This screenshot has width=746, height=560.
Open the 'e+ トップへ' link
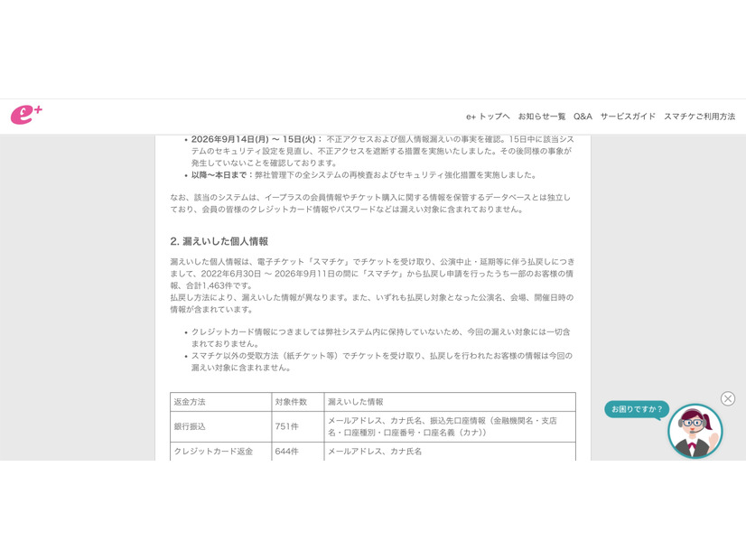click(488, 117)
